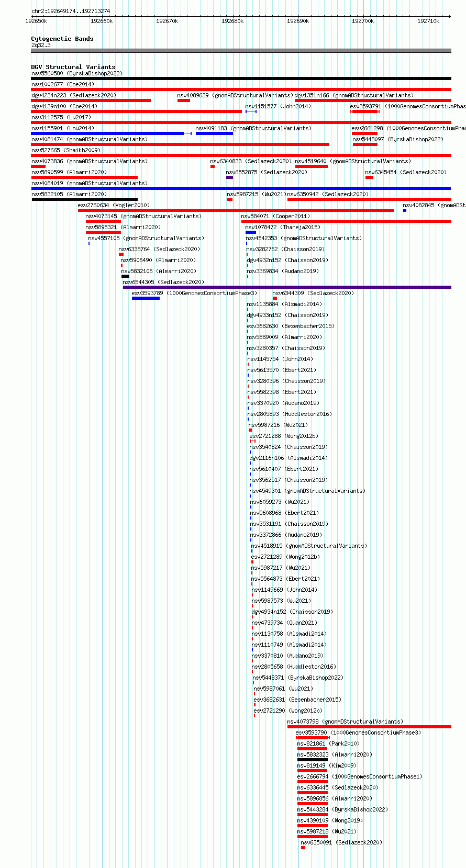Open nsv5890599 (Almarri2020) variant
466x868 pixels.
[69, 173]
